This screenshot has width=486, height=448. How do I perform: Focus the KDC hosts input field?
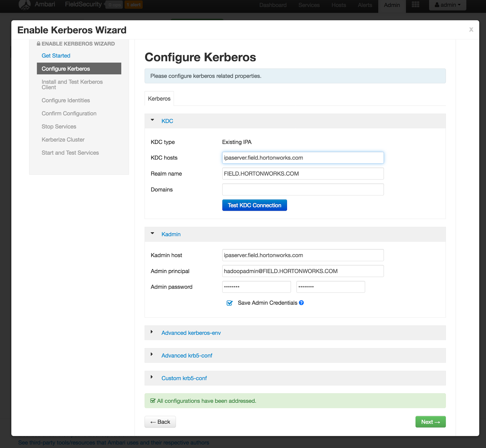tap(303, 158)
